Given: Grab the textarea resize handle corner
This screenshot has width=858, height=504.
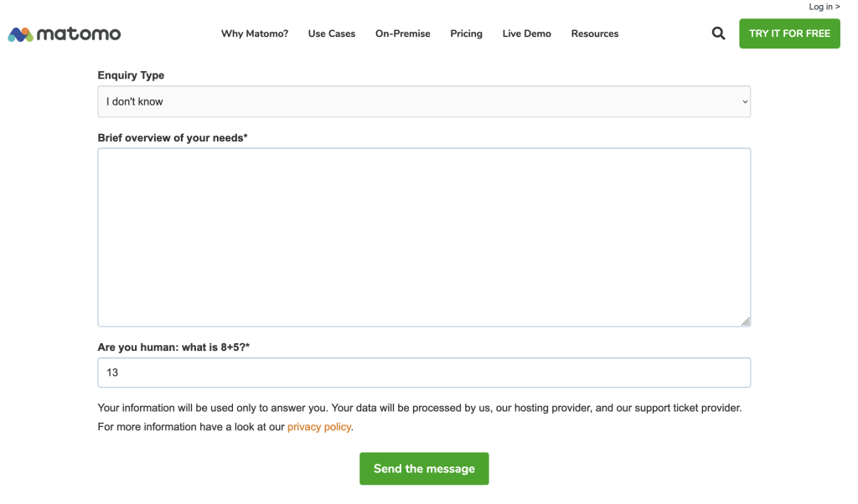Looking at the screenshot, I should [x=746, y=321].
